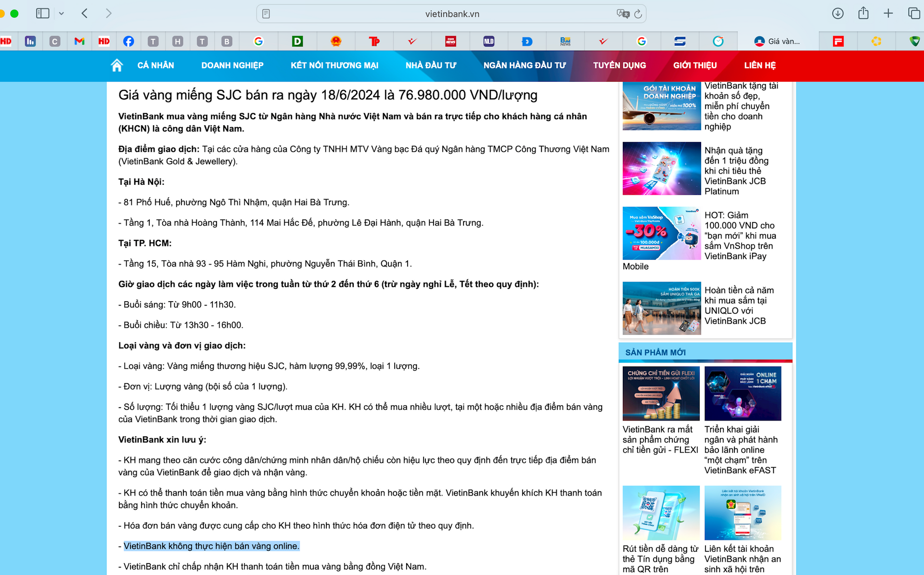Screen dimensions: 924x575
Task: Go forward to next page
Action: click(108, 13)
